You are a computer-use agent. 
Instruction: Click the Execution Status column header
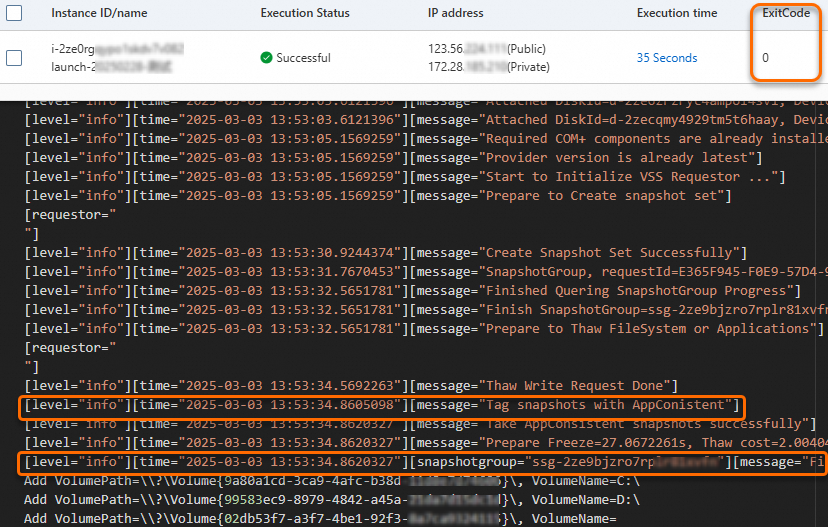[305, 13]
